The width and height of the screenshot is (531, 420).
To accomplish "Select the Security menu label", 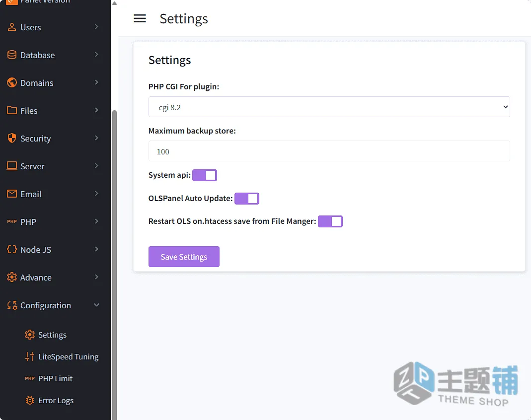I will 36,139.
